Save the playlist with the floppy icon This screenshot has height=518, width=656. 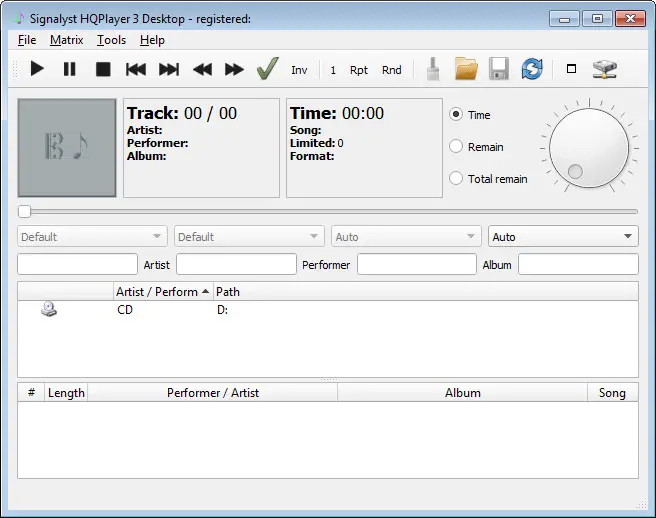click(x=499, y=69)
